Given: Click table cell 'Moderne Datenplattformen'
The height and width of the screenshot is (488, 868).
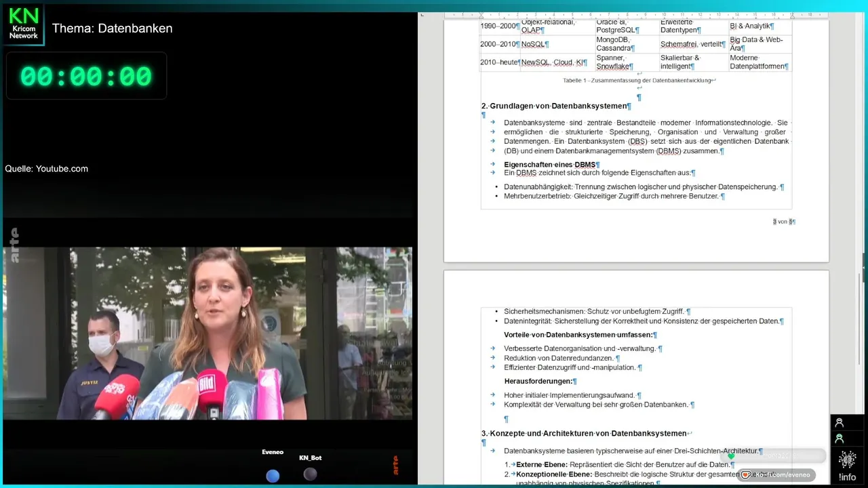Looking at the screenshot, I should (759, 62).
